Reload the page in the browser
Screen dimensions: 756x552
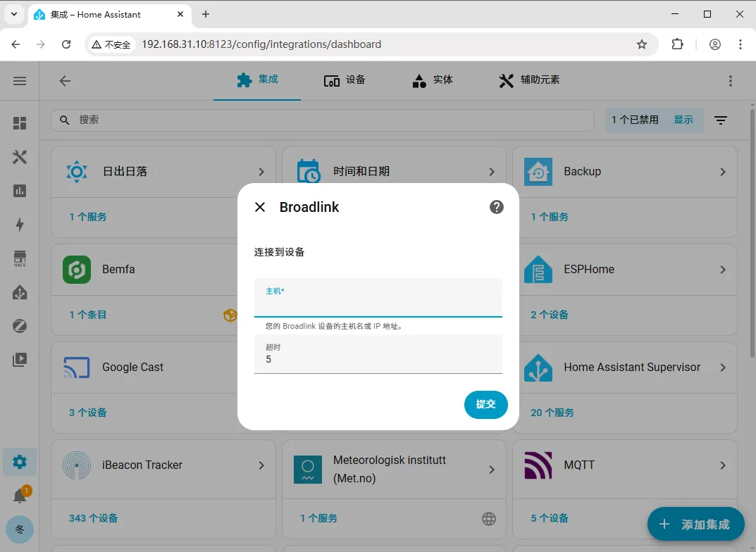tap(66, 44)
